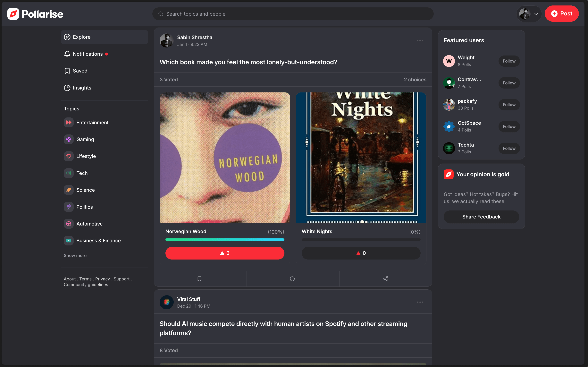This screenshot has height=367, width=588.
Task: Toggle the Norwegian Wood vote button
Action: pyautogui.click(x=225, y=253)
